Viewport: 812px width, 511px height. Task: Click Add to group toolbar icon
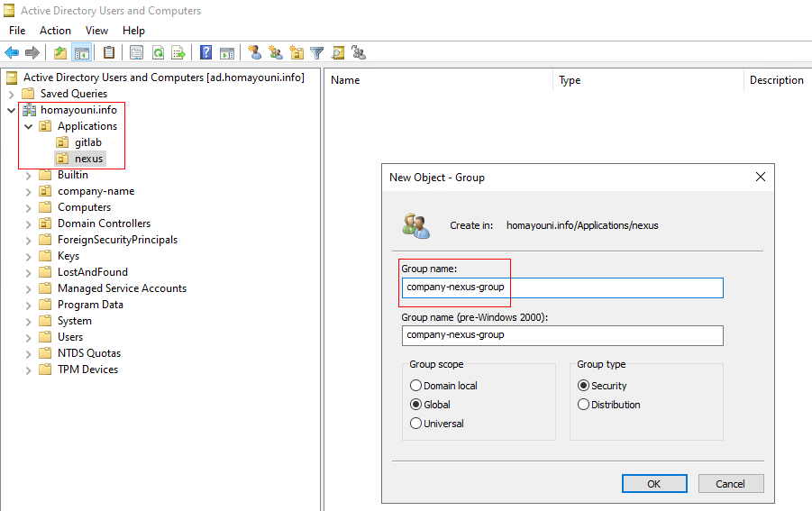point(359,52)
